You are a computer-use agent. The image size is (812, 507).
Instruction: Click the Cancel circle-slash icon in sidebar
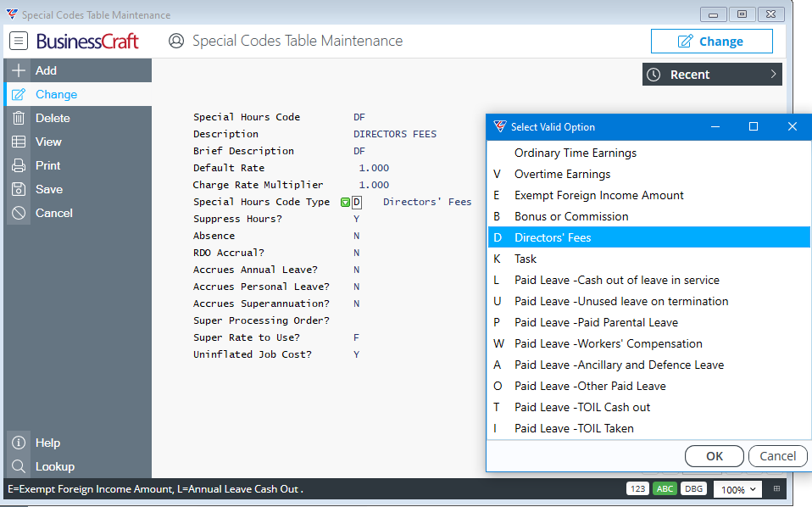(x=19, y=213)
